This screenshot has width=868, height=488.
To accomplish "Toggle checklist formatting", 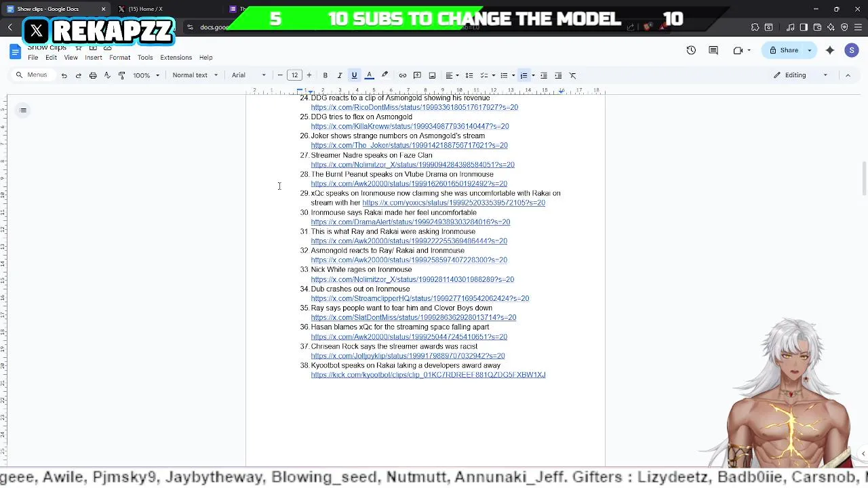I will point(484,75).
